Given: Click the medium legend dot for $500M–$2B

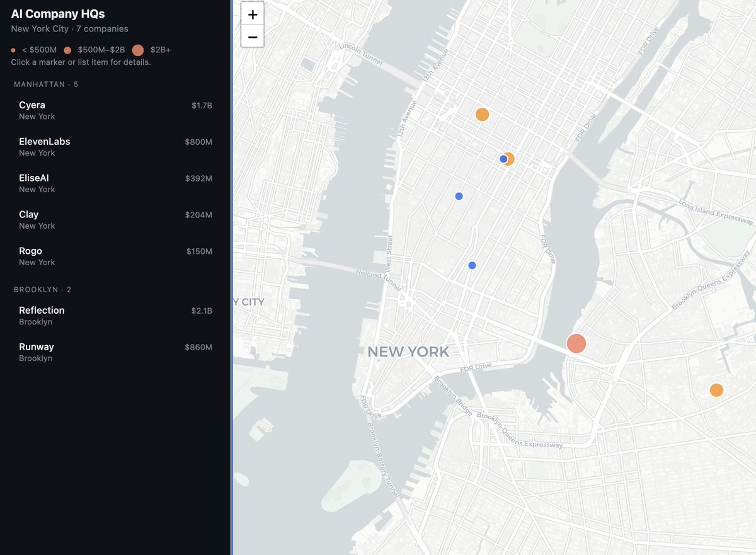Looking at the screenshot, I should 67,50.
